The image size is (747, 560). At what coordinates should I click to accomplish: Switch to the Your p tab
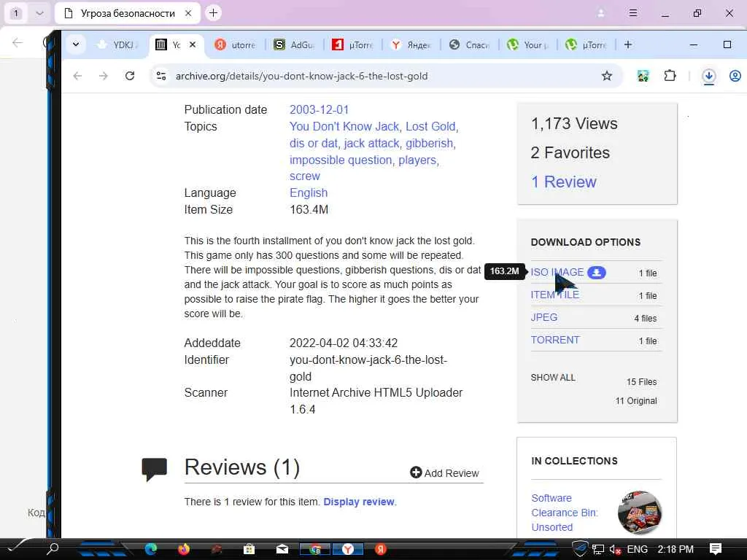[x=529, y=44]
